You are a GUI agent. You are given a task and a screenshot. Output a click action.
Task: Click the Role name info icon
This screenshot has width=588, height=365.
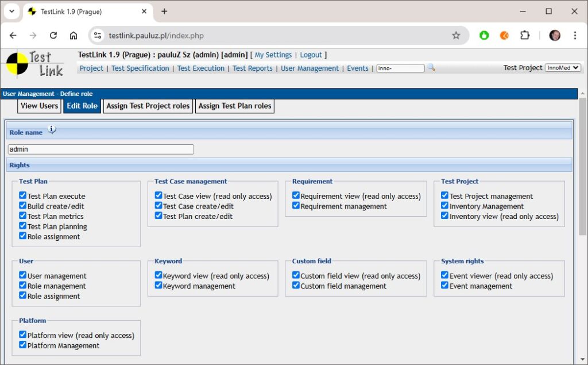click(52, 130)
